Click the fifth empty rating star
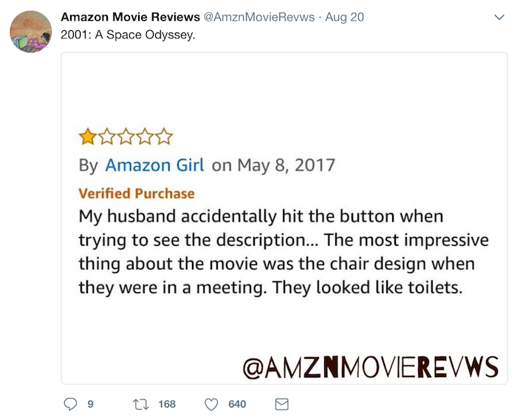Image resolution: width=517 pixels, height=420 pixels. pyautogui.click(x=164, y=137)
